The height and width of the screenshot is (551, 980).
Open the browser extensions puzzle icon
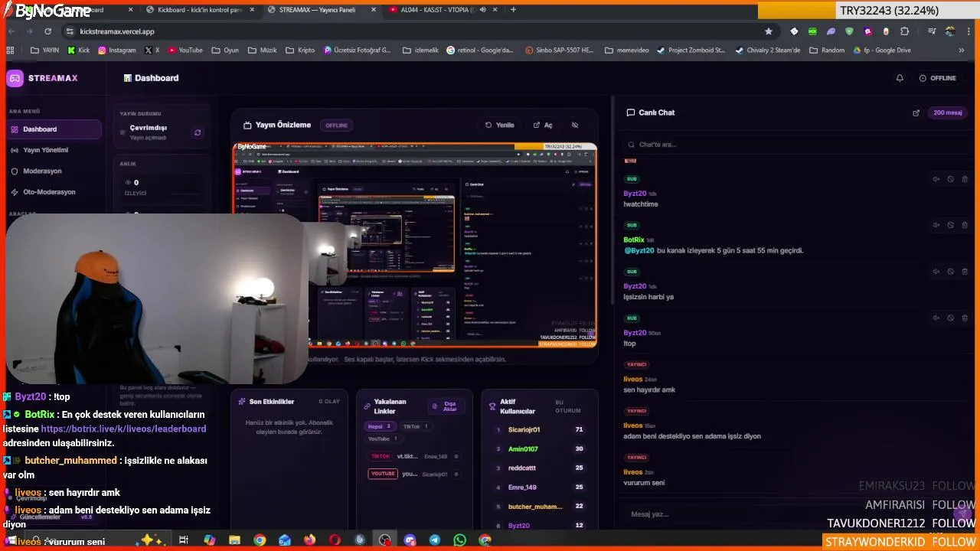[x=904, y=31]
